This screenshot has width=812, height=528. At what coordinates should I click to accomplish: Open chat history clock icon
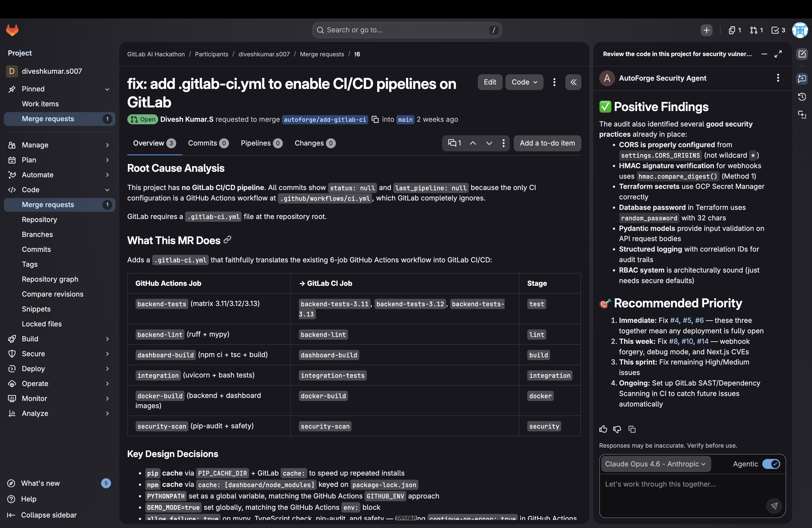[802, 97]
